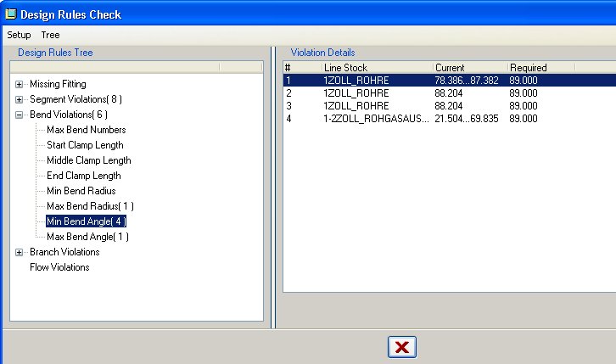Click the red X close button
616x364 pixels.
coord(402,347)
